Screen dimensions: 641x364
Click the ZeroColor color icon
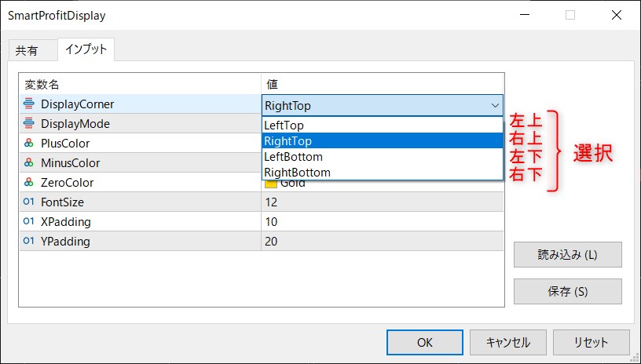(x=29, y=183)
